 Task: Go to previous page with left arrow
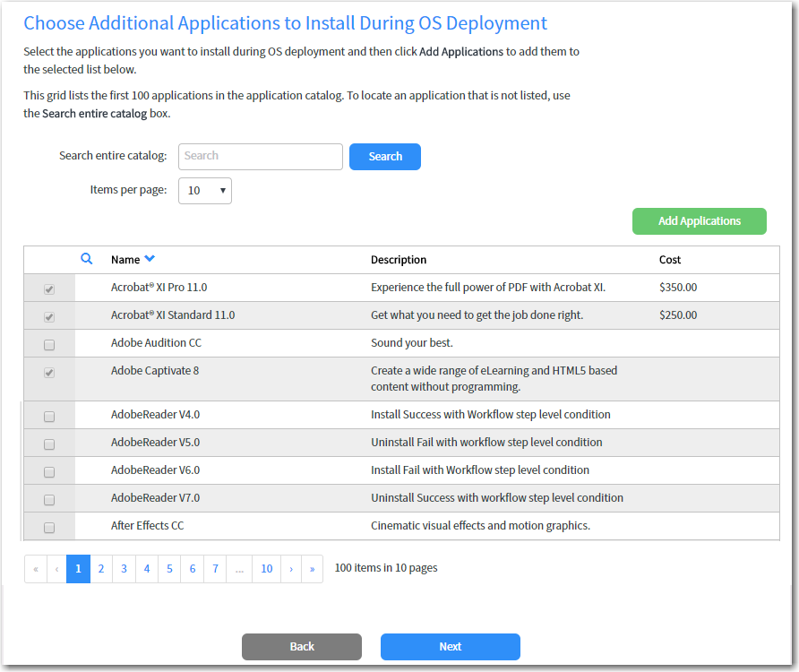pyautogui.click(x=57, y=569)
